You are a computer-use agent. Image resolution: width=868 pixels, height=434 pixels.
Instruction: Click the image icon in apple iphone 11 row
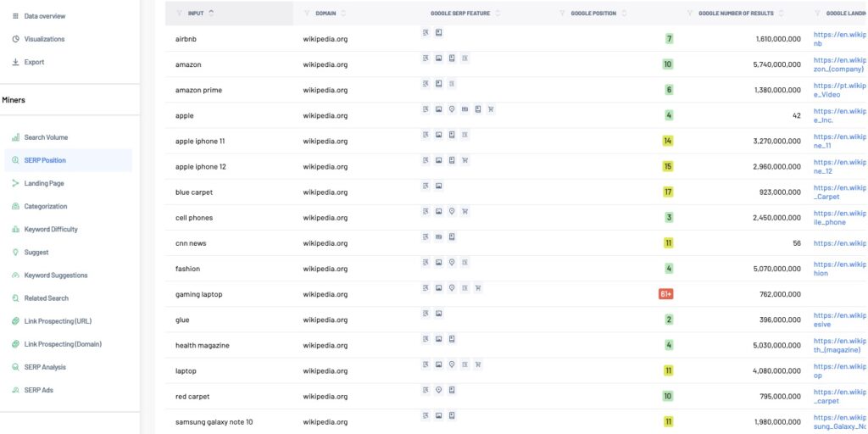pos(438,135)
